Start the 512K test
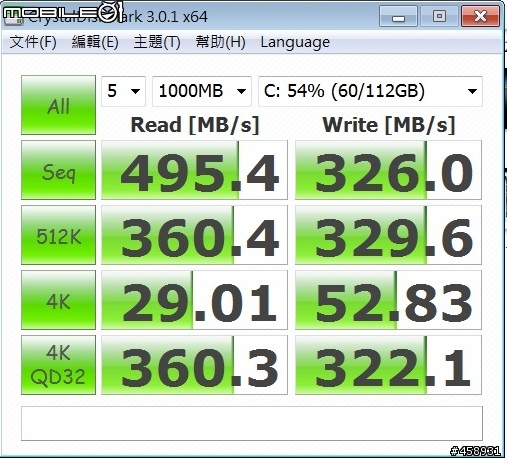 (x=58, y=235)
